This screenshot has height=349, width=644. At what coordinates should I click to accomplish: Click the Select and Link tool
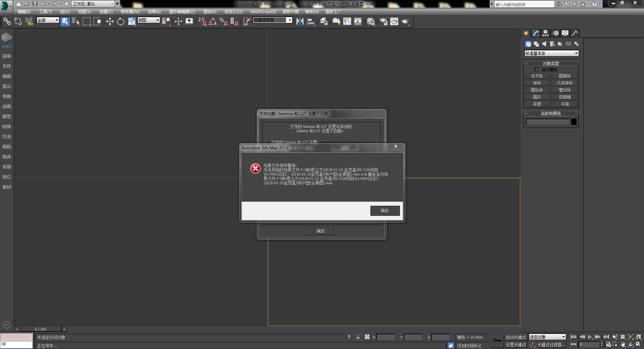click(x=7, y=21)
